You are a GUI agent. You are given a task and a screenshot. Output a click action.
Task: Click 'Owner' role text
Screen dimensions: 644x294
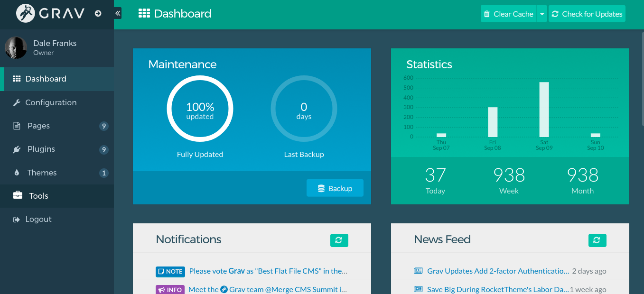point(43,53)
